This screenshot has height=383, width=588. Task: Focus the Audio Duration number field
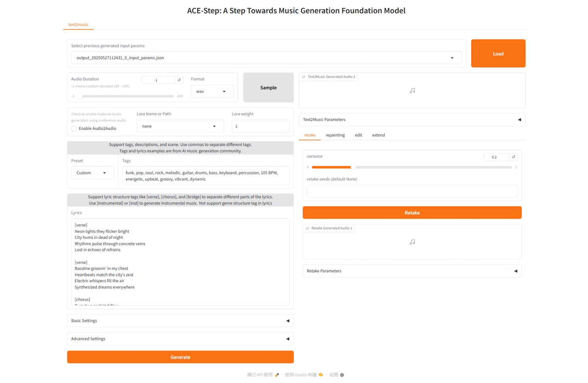coord(158,80)
